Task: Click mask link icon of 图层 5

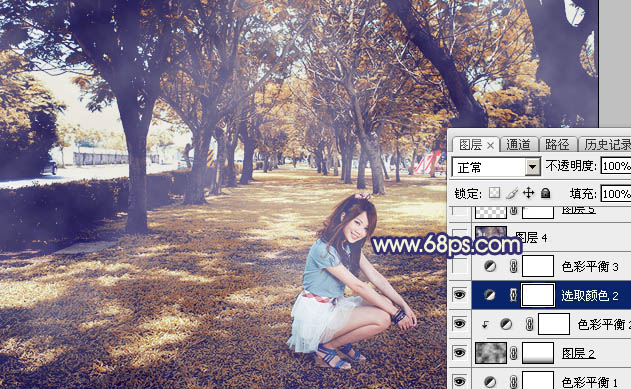Action: coord(513,210)
